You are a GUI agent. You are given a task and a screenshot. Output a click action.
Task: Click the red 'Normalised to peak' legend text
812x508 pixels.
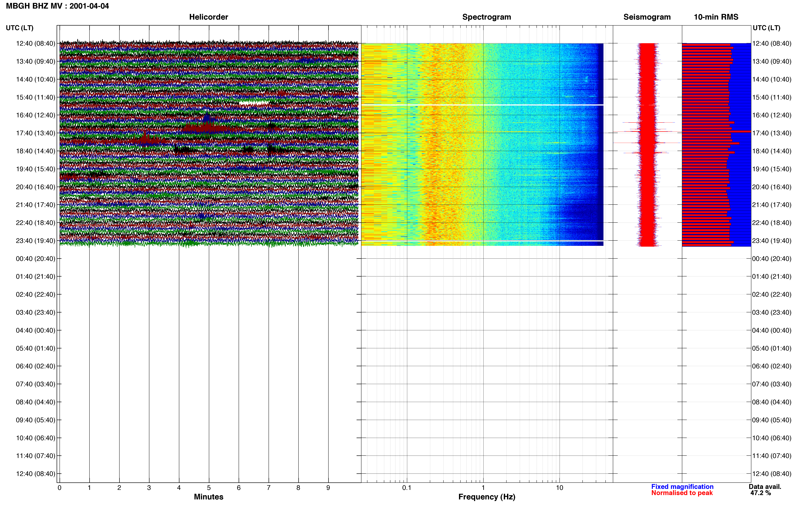[x=682, y=493]
